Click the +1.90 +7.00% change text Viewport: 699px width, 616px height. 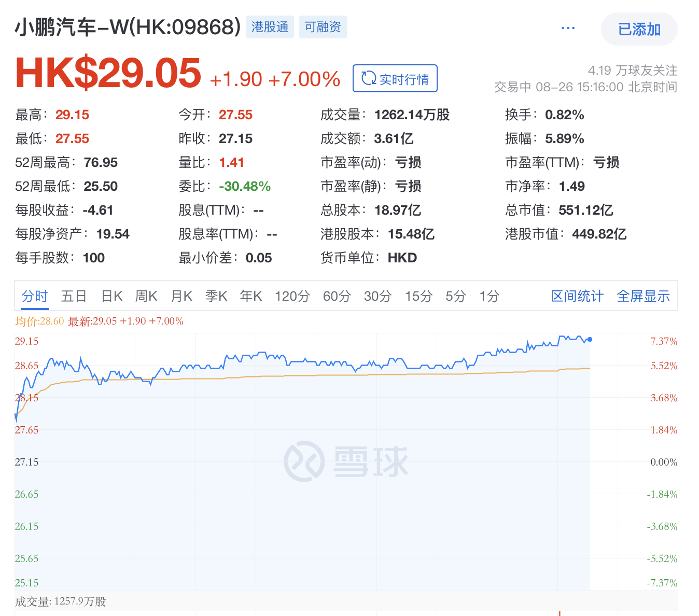click(275, 79)
